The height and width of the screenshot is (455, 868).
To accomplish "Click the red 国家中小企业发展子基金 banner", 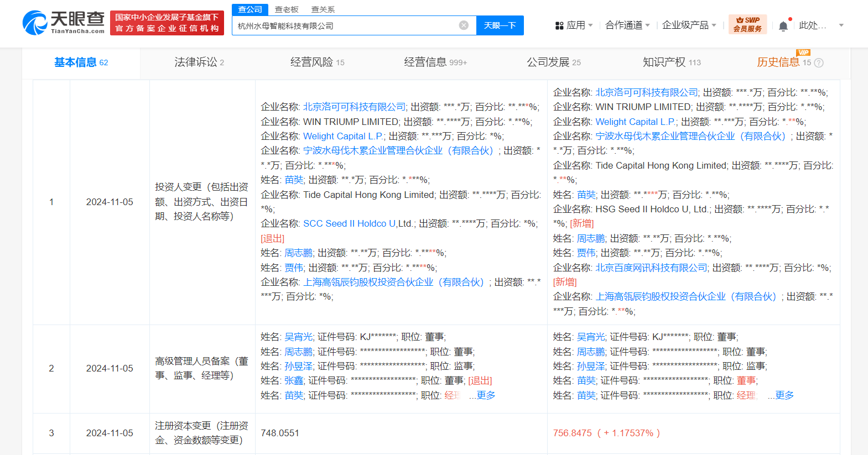I will tap(167, 23).
